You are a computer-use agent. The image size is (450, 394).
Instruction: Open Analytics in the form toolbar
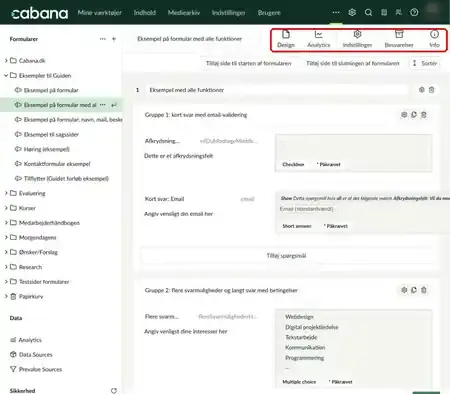(318, 40)
